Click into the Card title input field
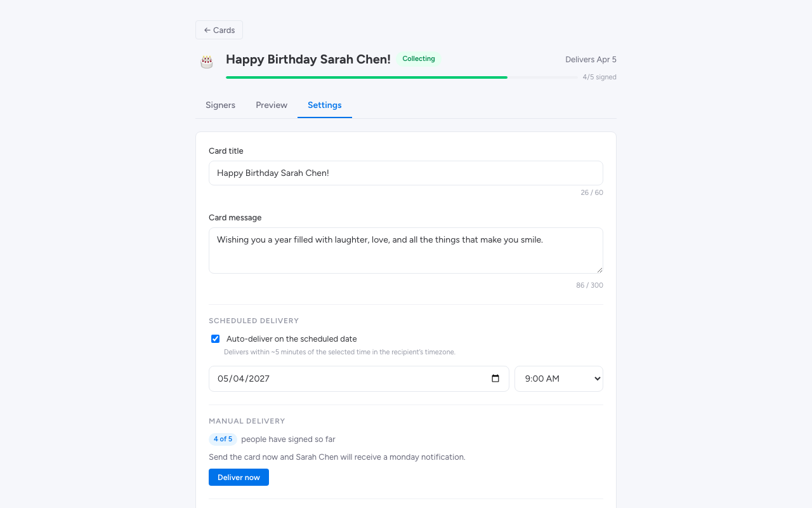 tap(406, 173)
